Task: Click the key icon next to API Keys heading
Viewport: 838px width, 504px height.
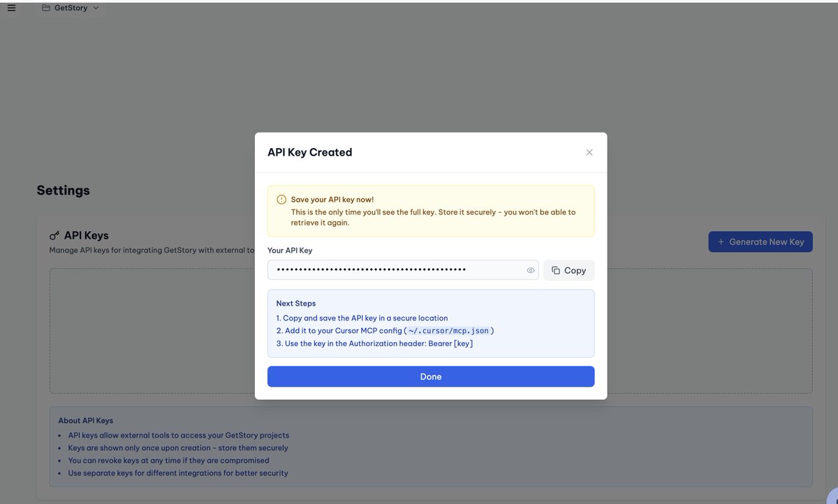Action: [54, 235]
